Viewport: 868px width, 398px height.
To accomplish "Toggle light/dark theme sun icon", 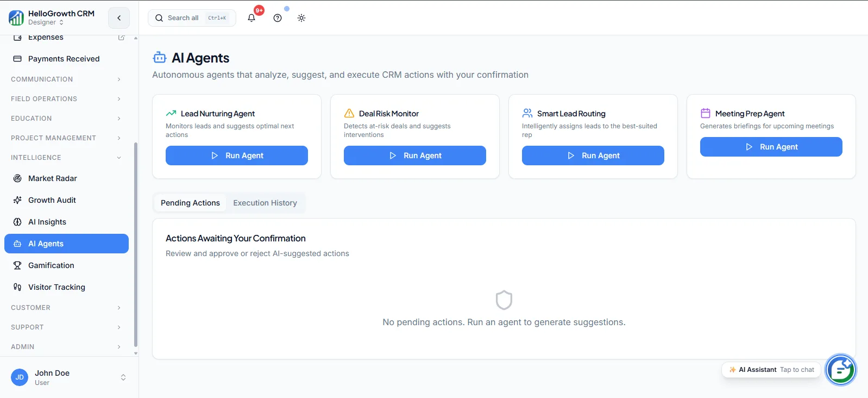I will coord(301,18).
